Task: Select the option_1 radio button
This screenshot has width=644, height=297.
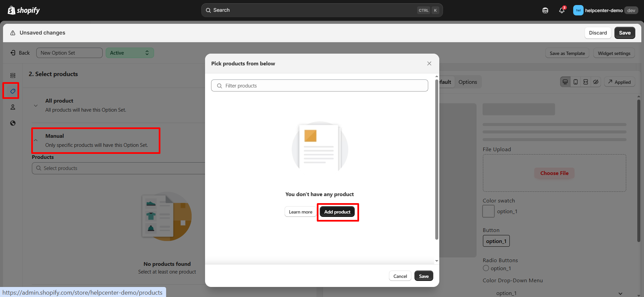Action: click(486, 268)
